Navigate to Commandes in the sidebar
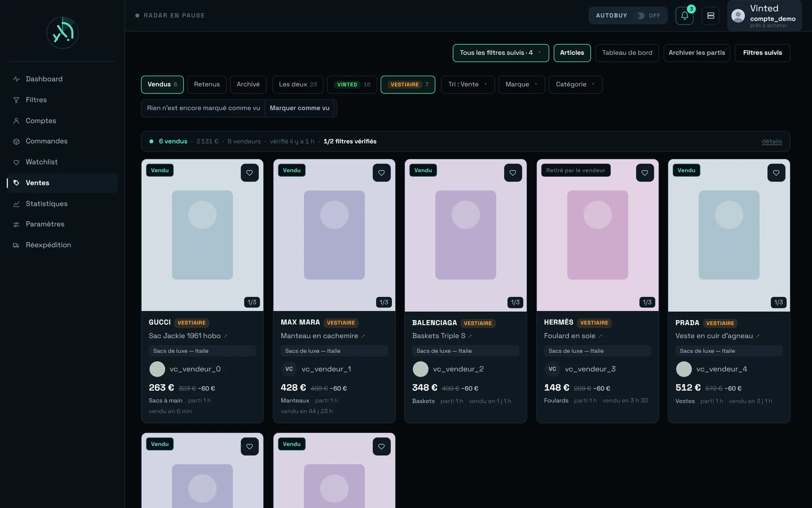The height and width of the screenshot is (508, 812). coord(62,141)
